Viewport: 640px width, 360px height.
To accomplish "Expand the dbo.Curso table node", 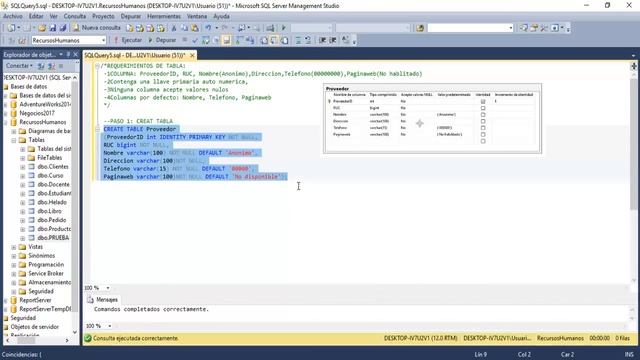I will pos(22,176).
